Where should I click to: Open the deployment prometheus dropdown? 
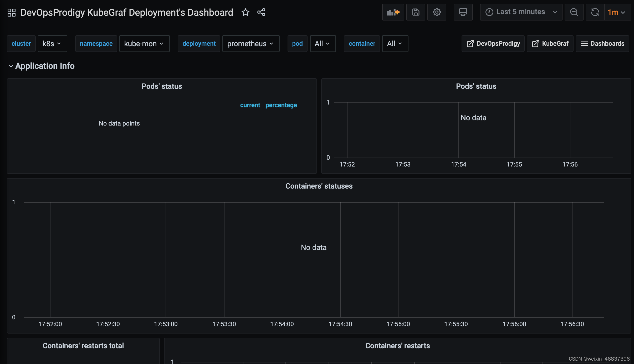251,44
